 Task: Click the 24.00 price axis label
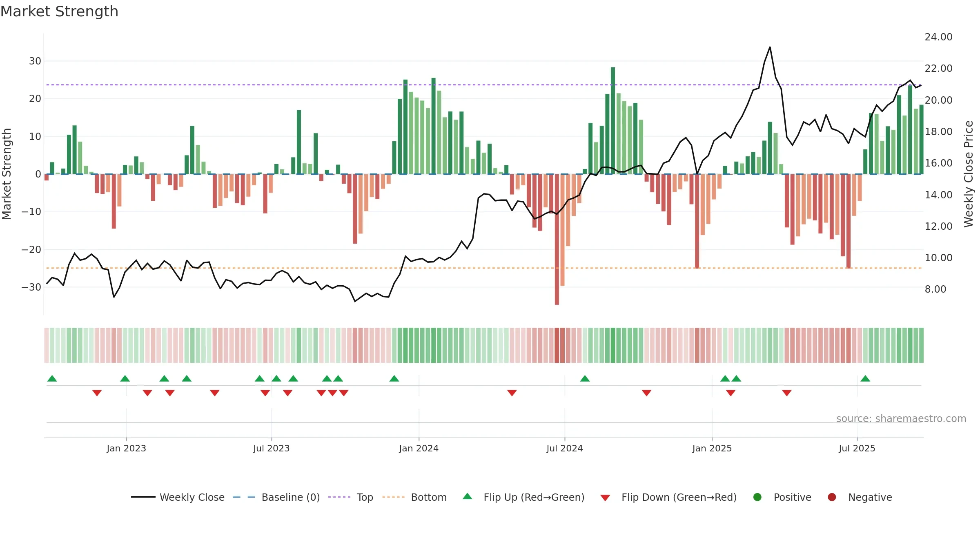pyautogui.click(x=938, y=37)
